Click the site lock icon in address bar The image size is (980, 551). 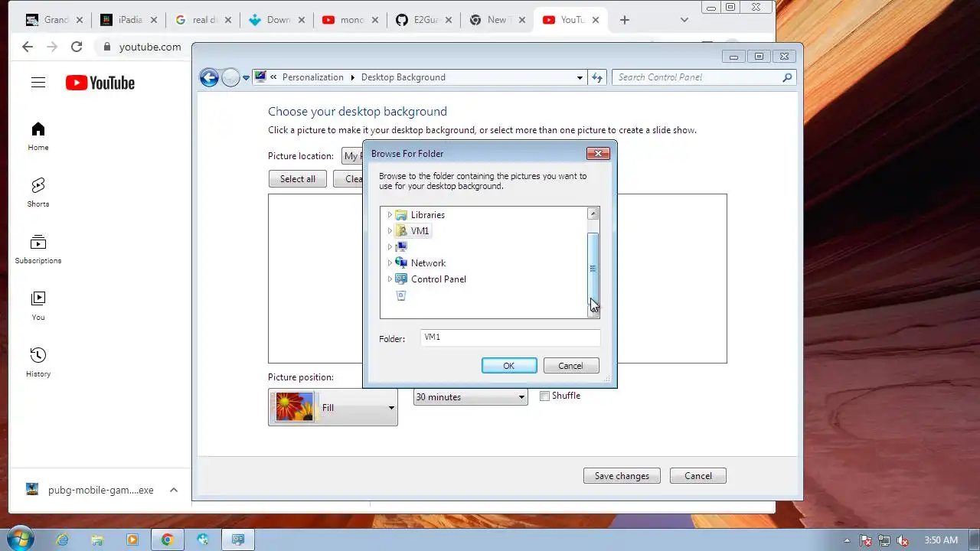point(107,47)
